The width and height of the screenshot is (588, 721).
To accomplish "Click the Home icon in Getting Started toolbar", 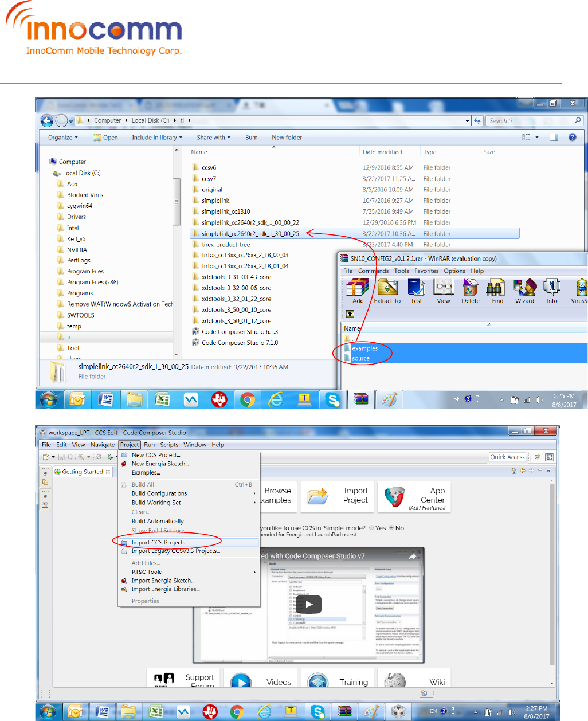I will (x=513, y=471).
